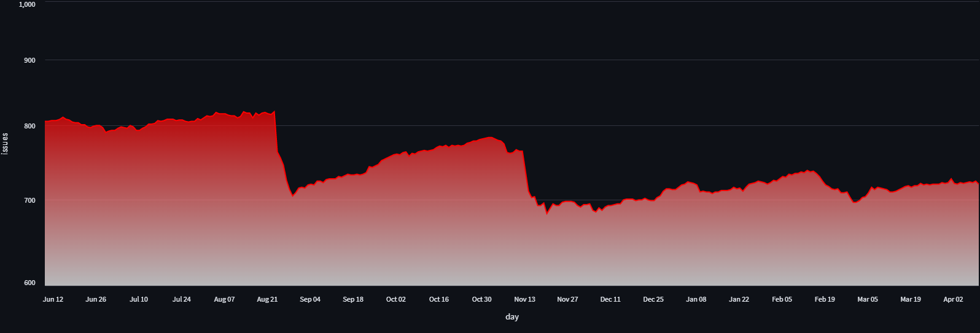Viewport: 980px width, 333px height.
Task: Click the "Jan 08" x-axis label
Action: tap(696, 299)
